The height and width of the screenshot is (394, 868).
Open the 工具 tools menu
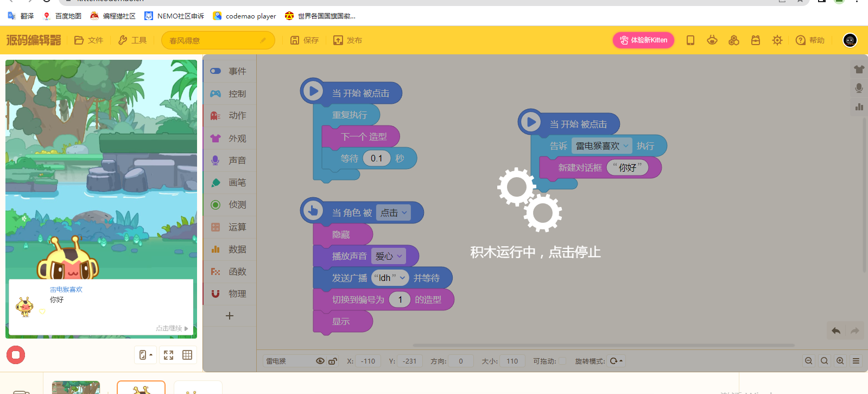click(132, 40)
